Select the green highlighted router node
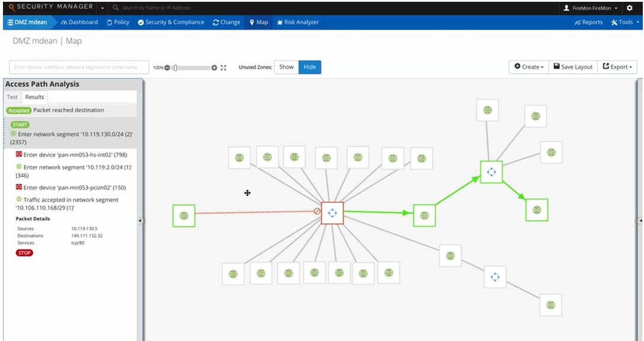 pyautogui.click(x=491, y=172)
